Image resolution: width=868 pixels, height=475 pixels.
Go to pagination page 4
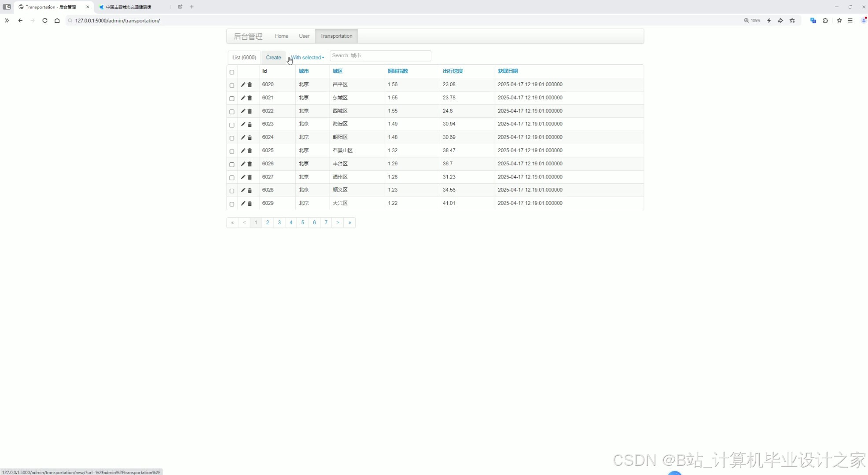(291, 223)
